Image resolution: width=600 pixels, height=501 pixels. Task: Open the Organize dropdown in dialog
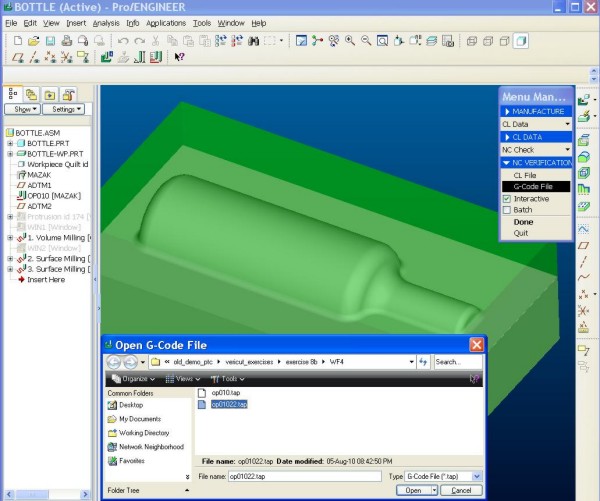tap(134, 379)
